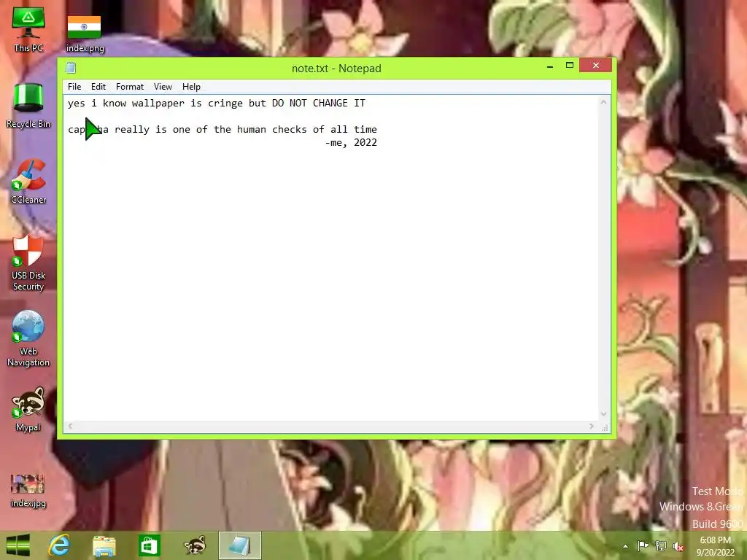Open the This PC desktop icon
The image size is (747, 560).
(28, 29)
